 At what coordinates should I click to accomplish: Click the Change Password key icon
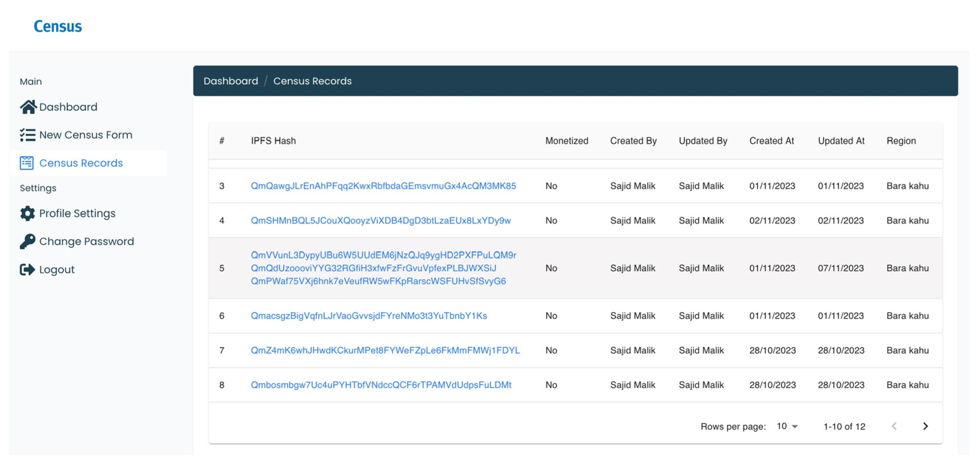(28, 241)
